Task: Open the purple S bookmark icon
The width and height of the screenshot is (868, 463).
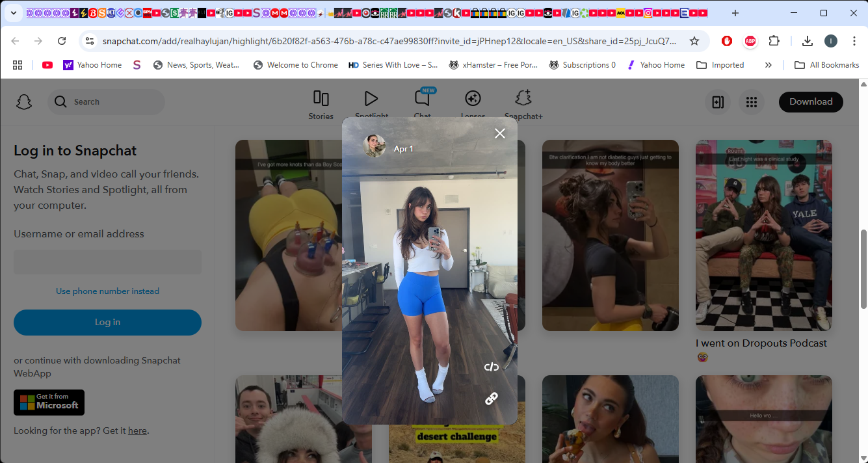Action: click(x=137, y=65)
